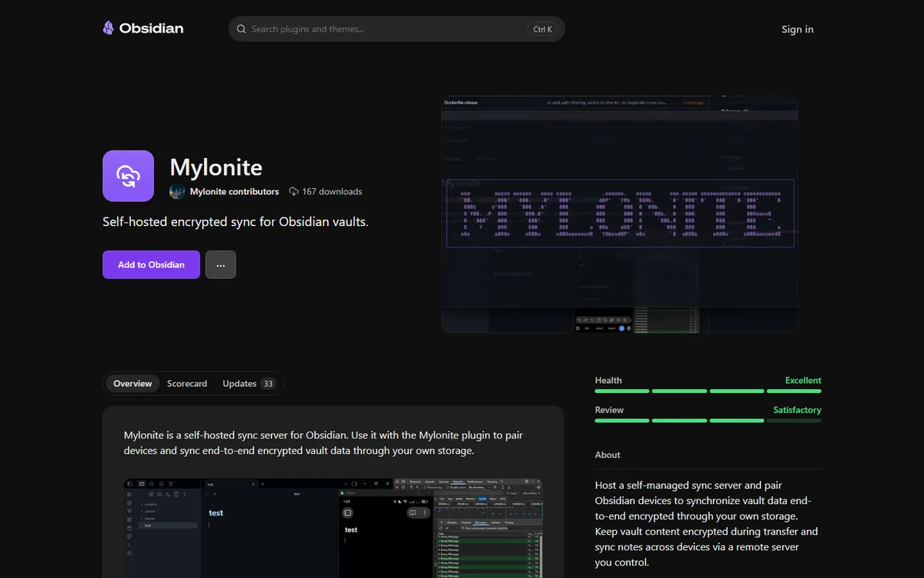
Task: Click the About section heading
Action: (608, 455)
